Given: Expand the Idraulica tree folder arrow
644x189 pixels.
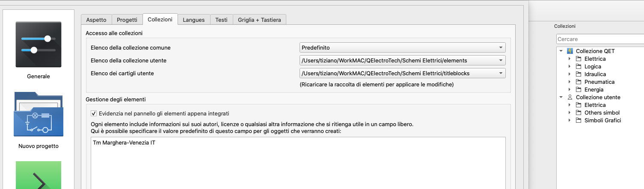Looking at the screenshot, I should click(569, 74).
